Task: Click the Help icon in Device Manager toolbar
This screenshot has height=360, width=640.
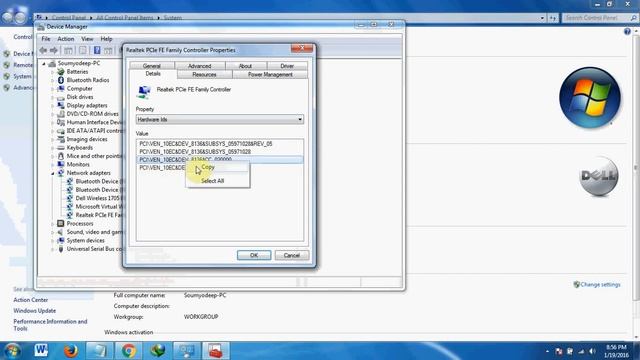Action: (x=97, y=50)
